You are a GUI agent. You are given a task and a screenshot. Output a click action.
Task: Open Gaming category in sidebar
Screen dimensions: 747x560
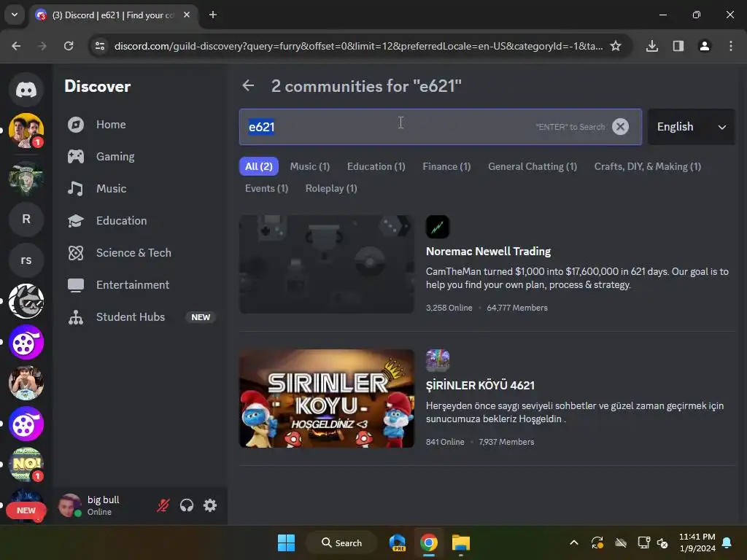[140, 156]
